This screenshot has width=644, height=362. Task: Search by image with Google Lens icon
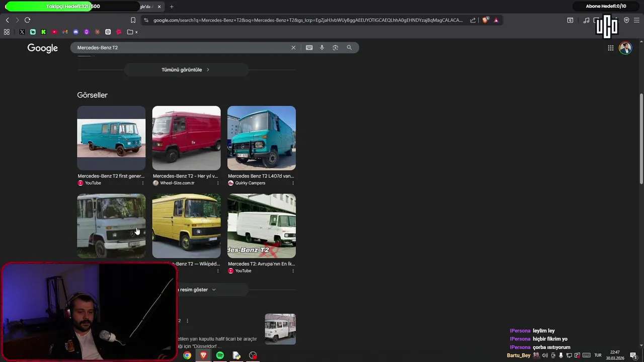(x=335, y=47)
